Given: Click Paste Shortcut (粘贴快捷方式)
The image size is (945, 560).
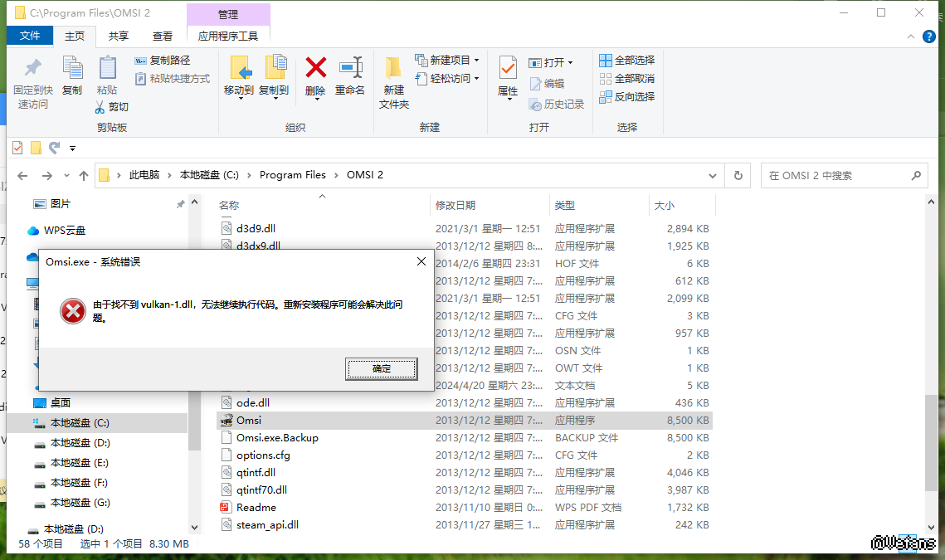Looking at the screenshot, I should (173, 78).
